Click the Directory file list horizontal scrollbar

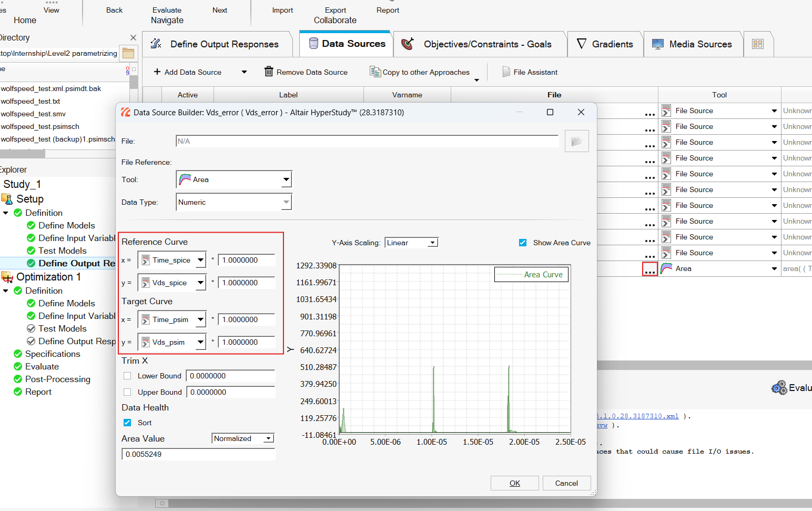tap(22, 154)
